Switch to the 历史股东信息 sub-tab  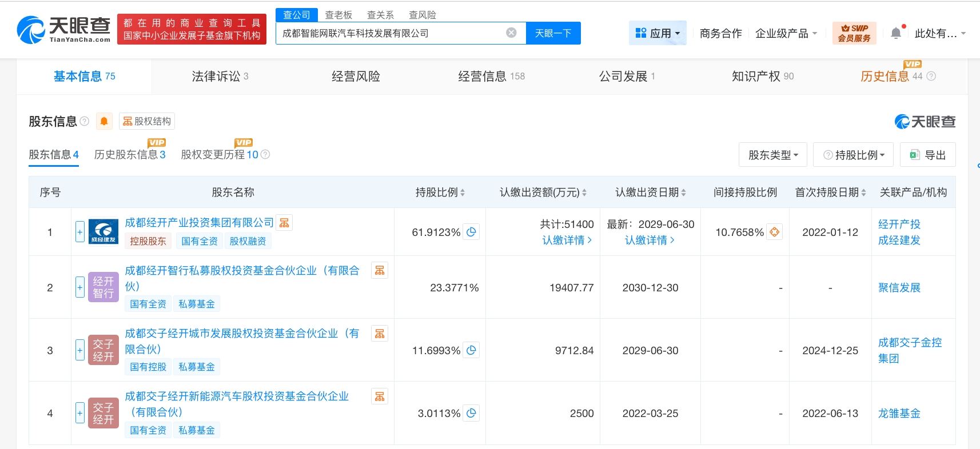[129, 155]
